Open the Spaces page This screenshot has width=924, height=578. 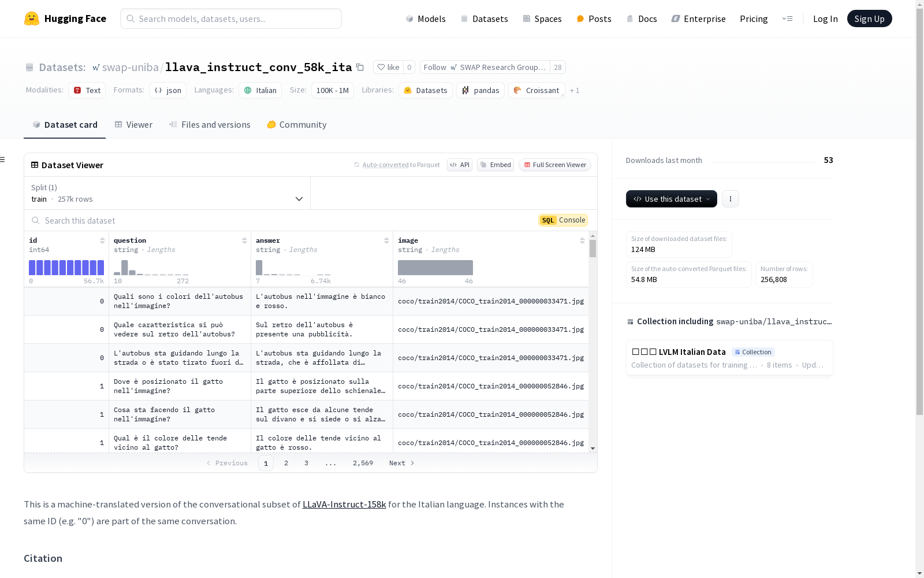point(542,18)
